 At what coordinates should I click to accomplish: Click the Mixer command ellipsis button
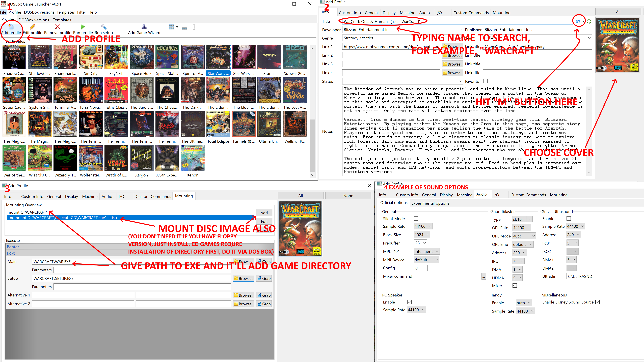tap(484, 276)
